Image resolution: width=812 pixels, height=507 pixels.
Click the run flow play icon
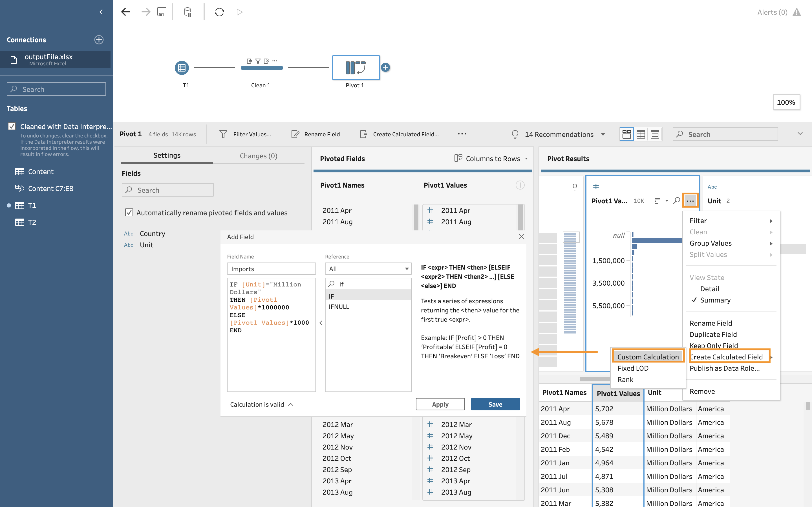239,12
